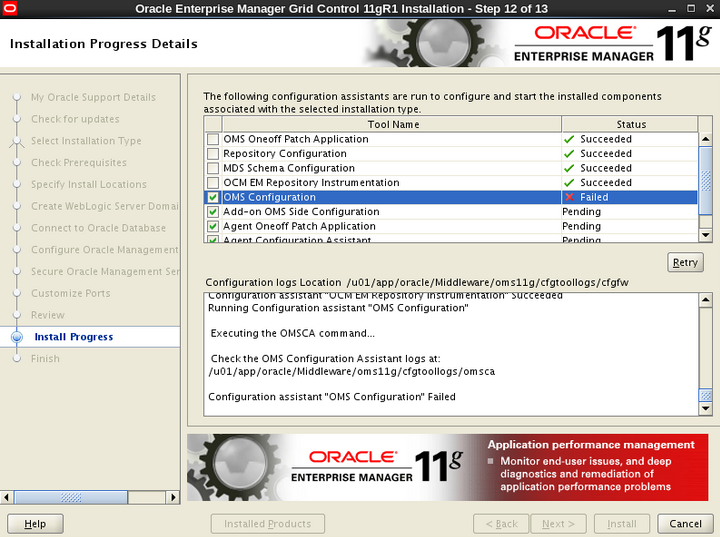Click the Review step bullet in the sidebar

click(17, 315)
